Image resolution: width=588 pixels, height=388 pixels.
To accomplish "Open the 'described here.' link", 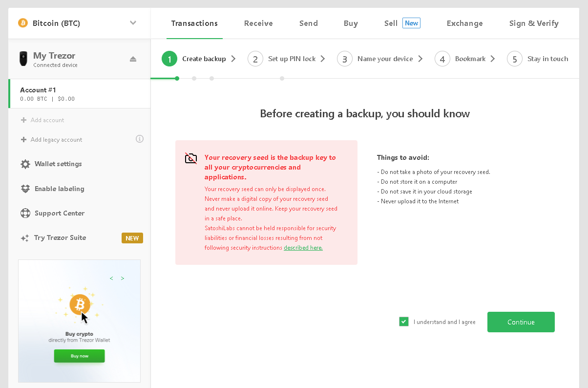I will pos(303,248).
